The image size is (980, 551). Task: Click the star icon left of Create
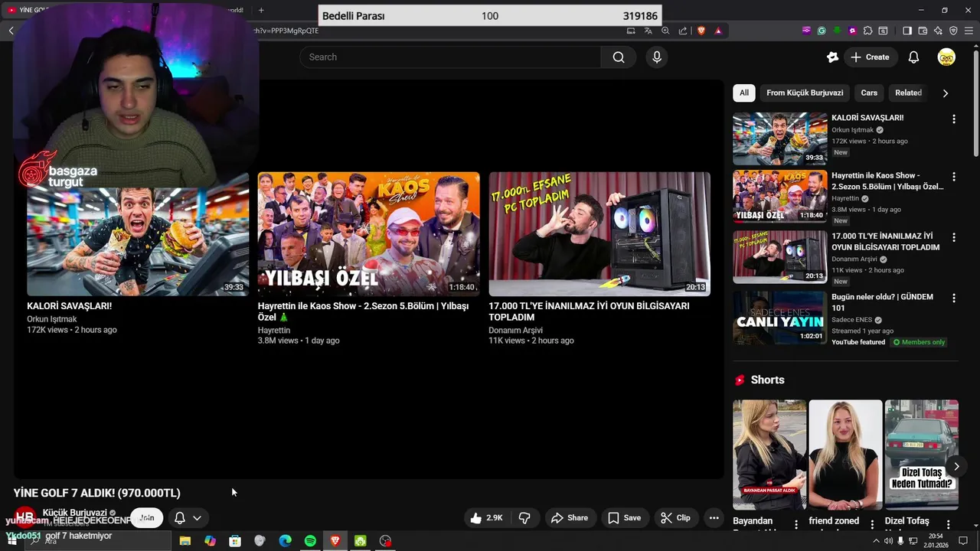[x=833, y=57]
